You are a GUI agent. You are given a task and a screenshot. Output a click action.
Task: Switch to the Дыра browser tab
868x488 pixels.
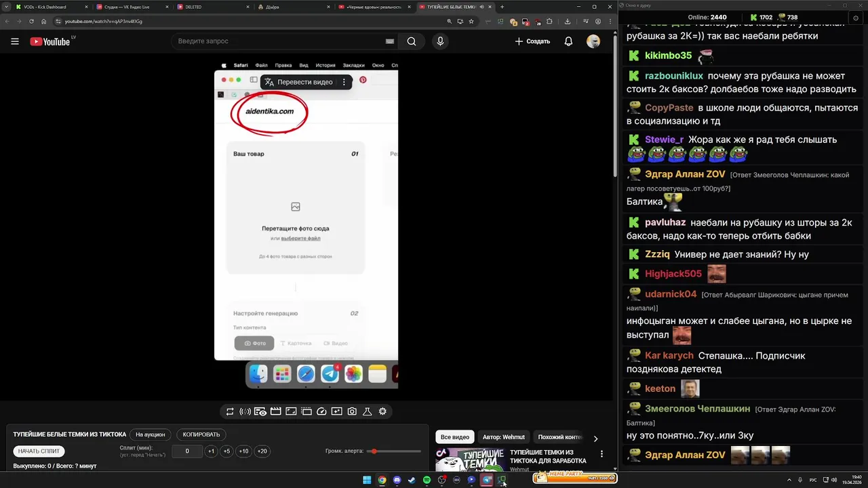[293, 7]
